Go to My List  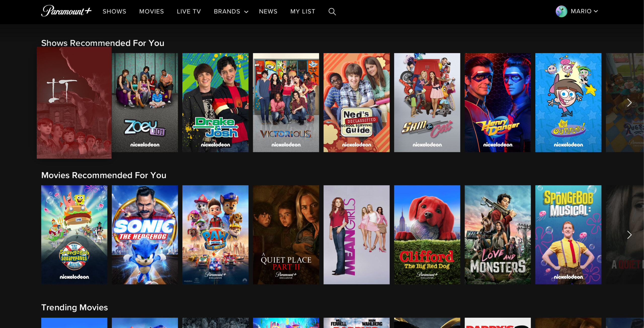pos(303,12)
